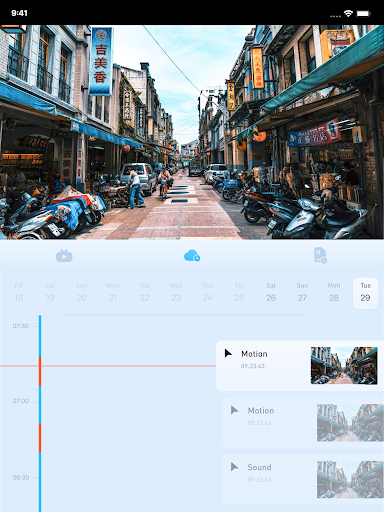Image resolution: width=384 pixels, height=512 pixels.
Task: Play the second Motion event
Action: point(235,410)
